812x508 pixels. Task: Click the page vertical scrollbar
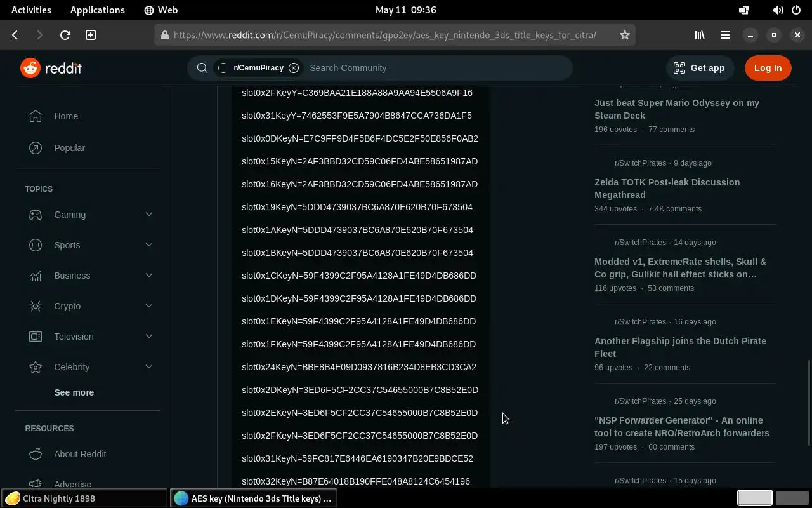point(808,403)
